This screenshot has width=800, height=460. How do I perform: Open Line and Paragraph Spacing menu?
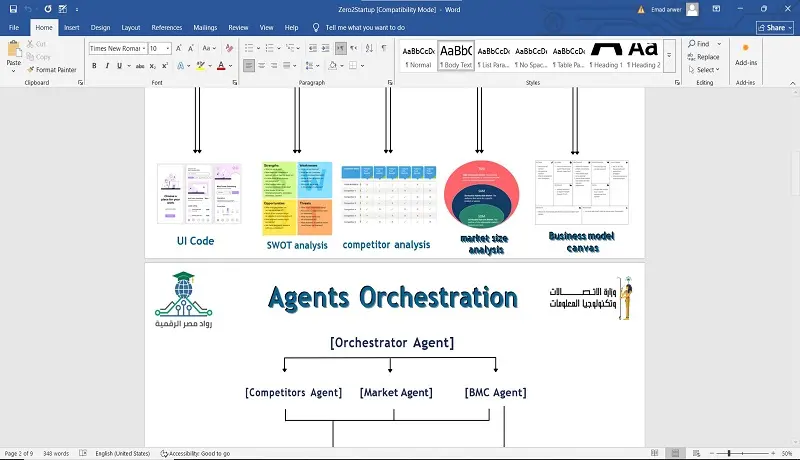310,66
